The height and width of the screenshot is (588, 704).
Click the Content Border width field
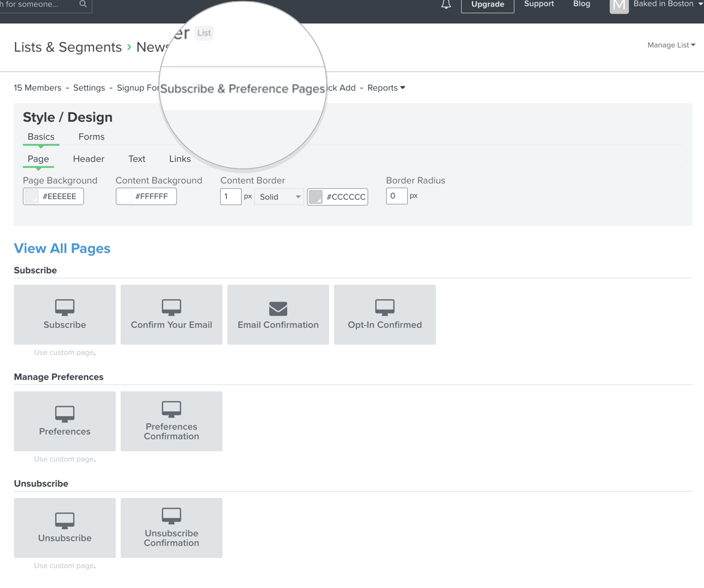(231, 197)
